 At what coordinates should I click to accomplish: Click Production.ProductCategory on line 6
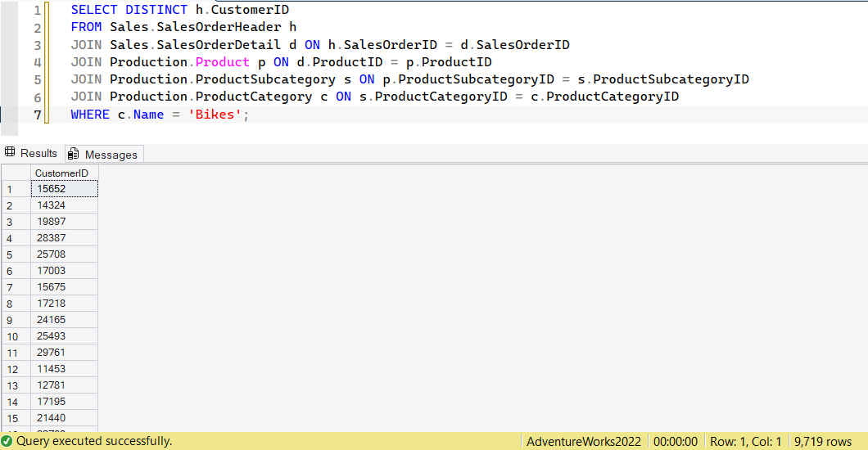(x=211, y=97)
